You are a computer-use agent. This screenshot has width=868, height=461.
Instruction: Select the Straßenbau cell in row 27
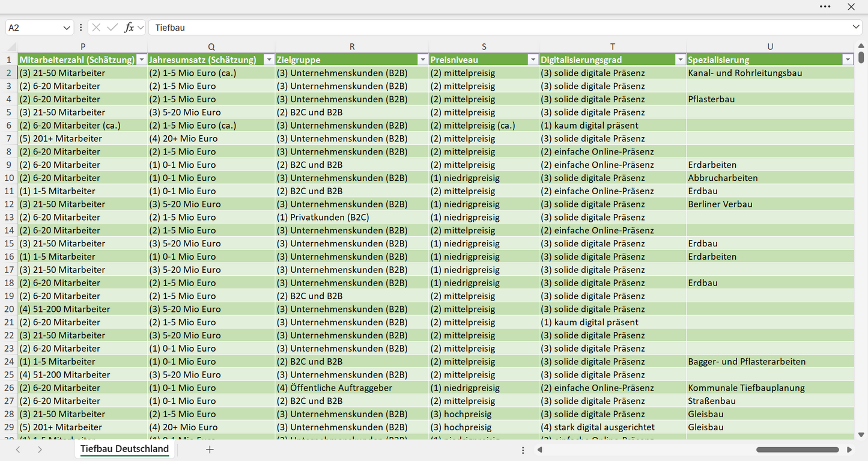pos(770,401)
